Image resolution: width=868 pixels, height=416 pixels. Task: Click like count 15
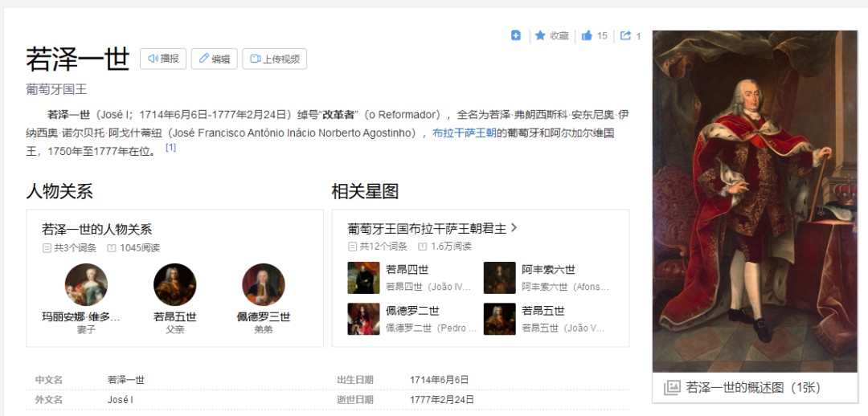point(602,36)
